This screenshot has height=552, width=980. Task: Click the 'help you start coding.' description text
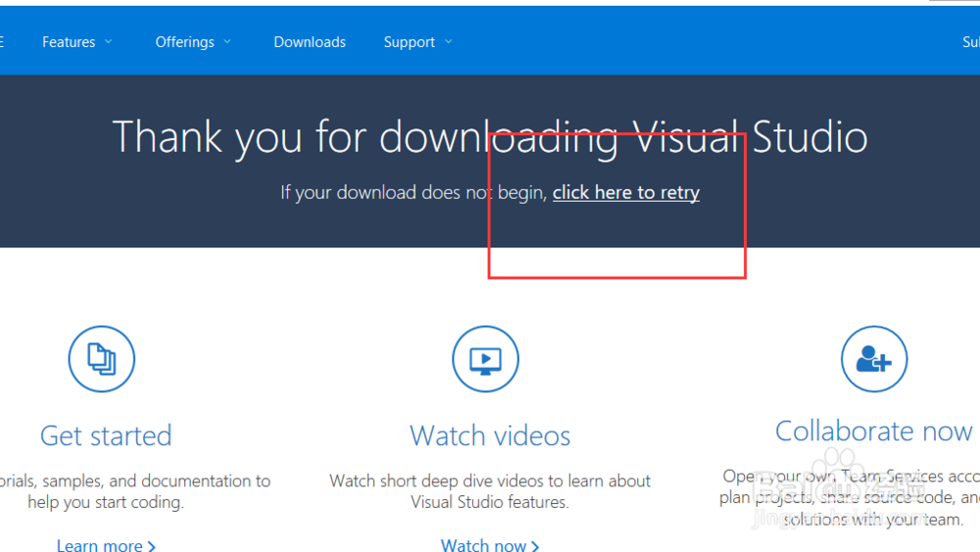[106, 502]
